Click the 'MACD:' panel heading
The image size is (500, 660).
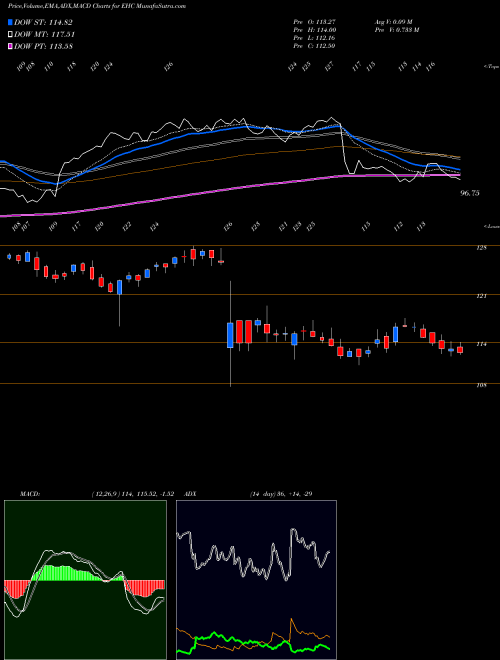point(29,494)
